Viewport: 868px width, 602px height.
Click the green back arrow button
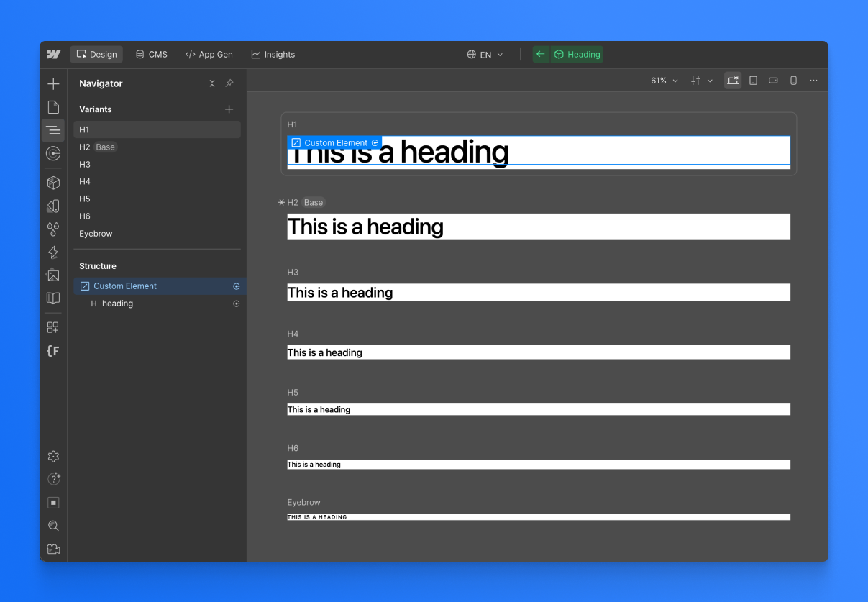[x=541, y=55]
